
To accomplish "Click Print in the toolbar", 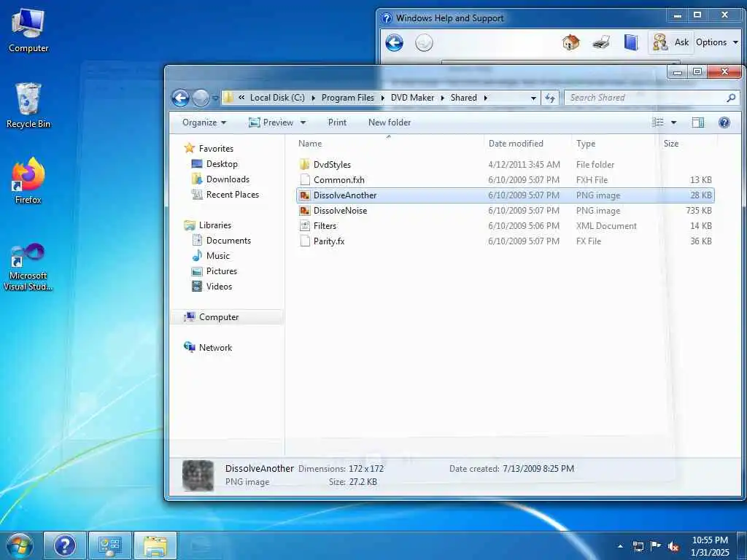I will (337, 122).
